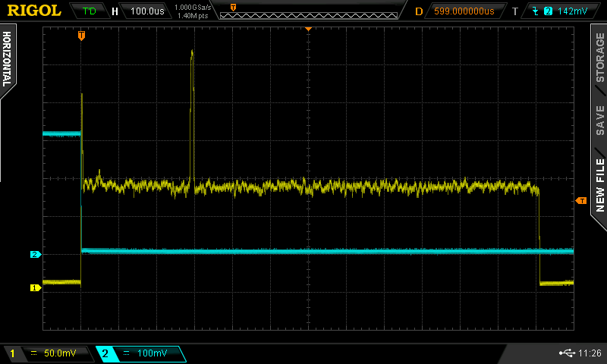The width and height of the screenshot is (607, 364).
Task: Toggle channel 2 using its cyan badge
Action: click(105, 353)
